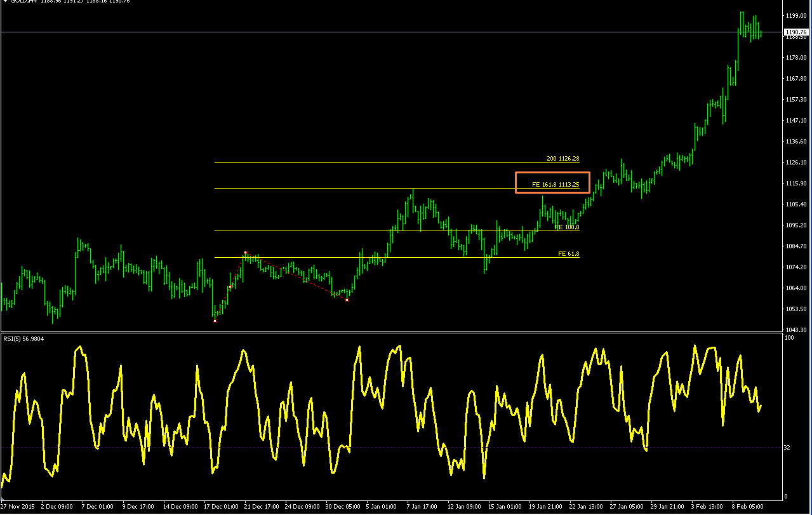Click the '24 Dec 09:00' time axis label

coord(302,507)
